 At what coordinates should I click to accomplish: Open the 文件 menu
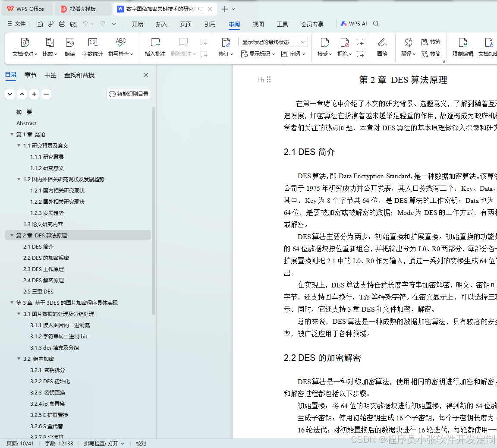point(16,24)
